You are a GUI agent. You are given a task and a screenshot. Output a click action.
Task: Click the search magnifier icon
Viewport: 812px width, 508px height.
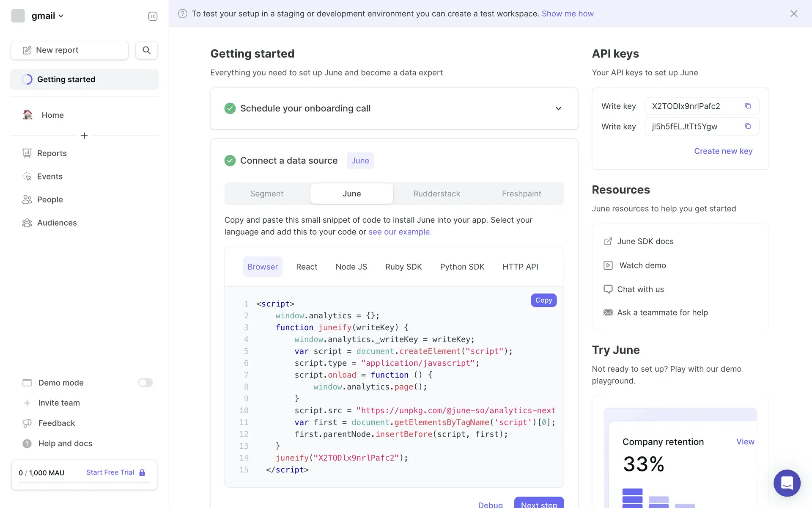146,50
